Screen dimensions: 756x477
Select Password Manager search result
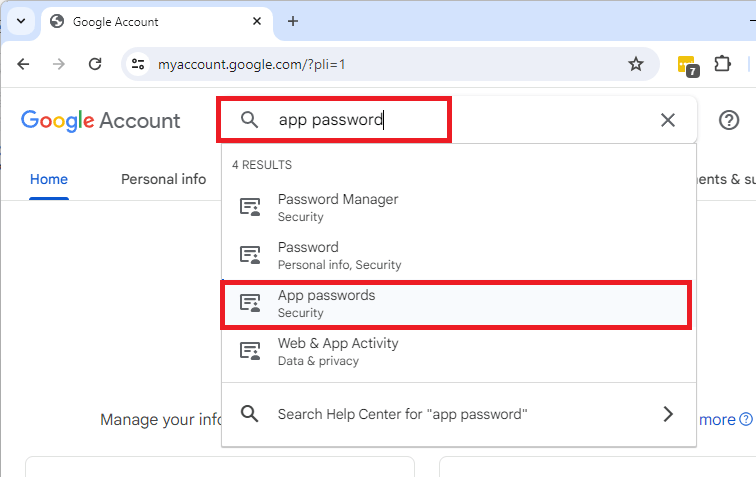pos(338,207)
